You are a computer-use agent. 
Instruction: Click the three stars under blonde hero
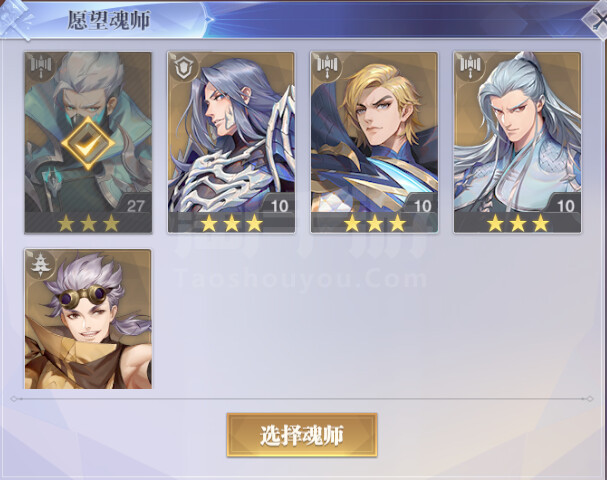375,223
